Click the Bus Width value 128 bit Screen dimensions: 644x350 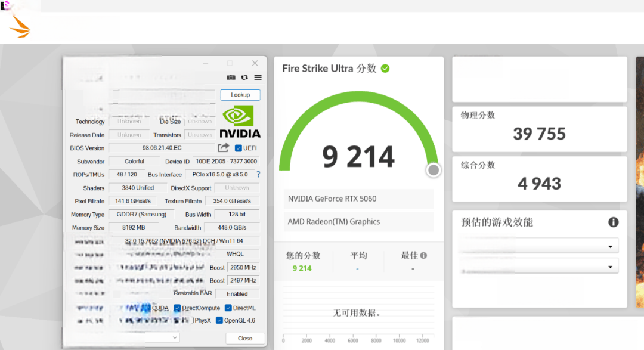point(237,215)
